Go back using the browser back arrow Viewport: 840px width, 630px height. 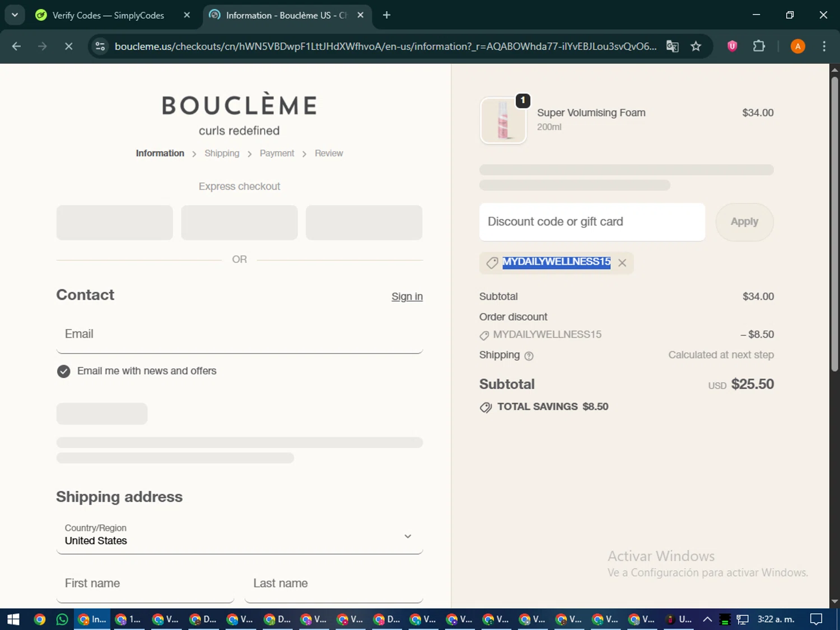point(16,46)
